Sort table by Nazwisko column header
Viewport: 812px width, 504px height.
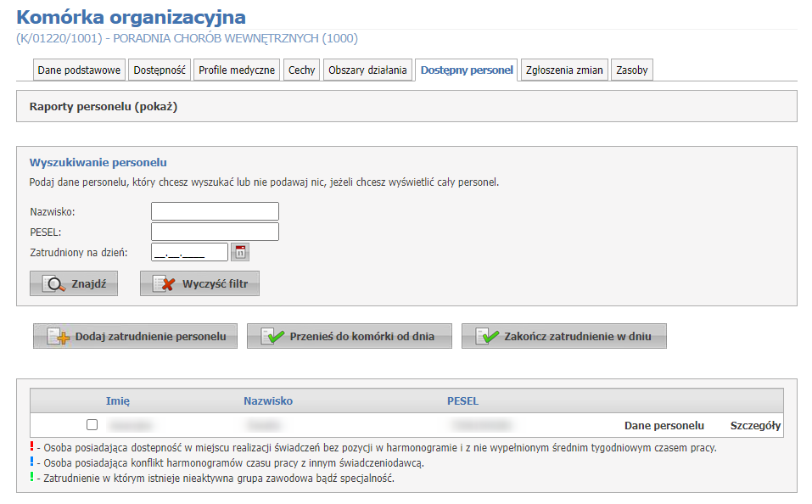tap(268, 400)
